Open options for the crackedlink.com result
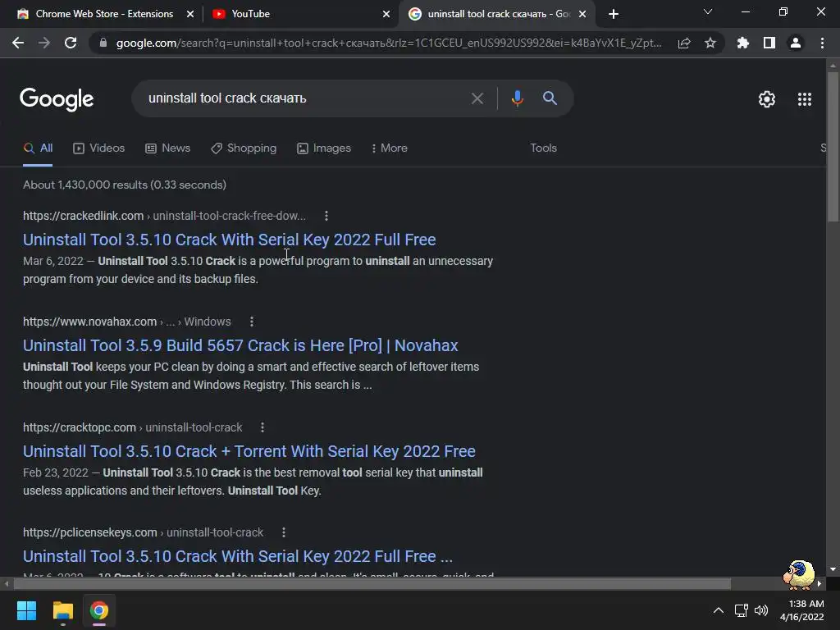Viewport: 840px width, 630px height. point(326,216)
